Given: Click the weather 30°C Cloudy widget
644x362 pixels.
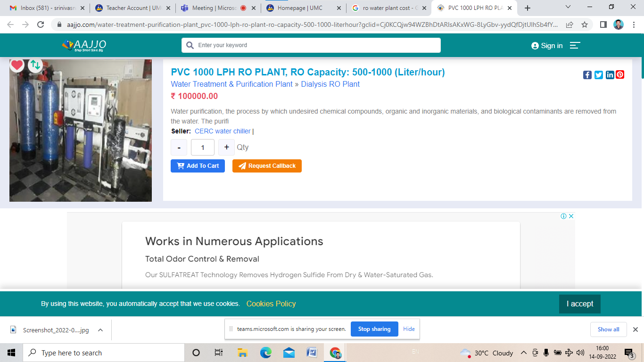Looking at the screenshot, I should [x=487, y=353].
